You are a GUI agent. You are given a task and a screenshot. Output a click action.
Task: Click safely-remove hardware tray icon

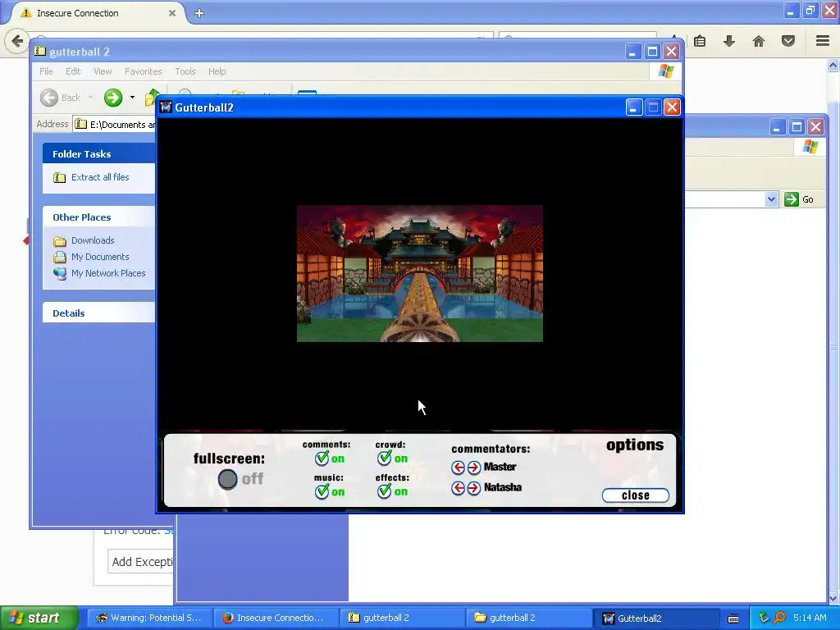[764, 618]
